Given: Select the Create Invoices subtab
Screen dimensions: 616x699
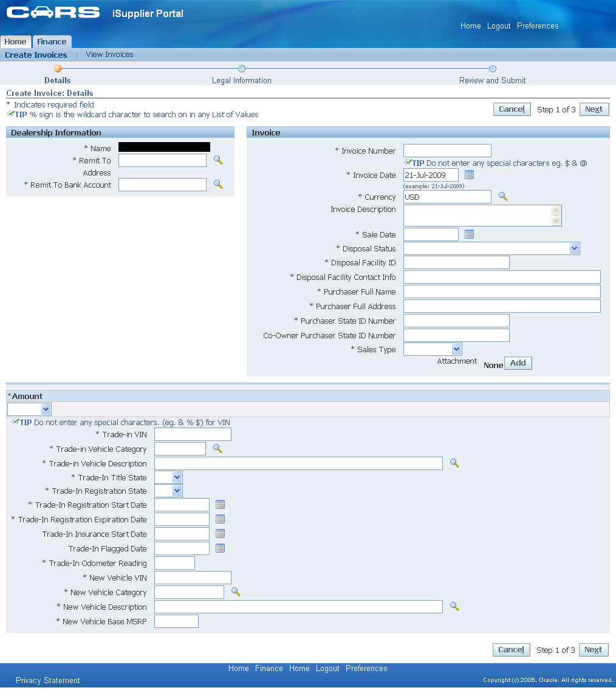Looking at the screenshot, I should 36,55.
